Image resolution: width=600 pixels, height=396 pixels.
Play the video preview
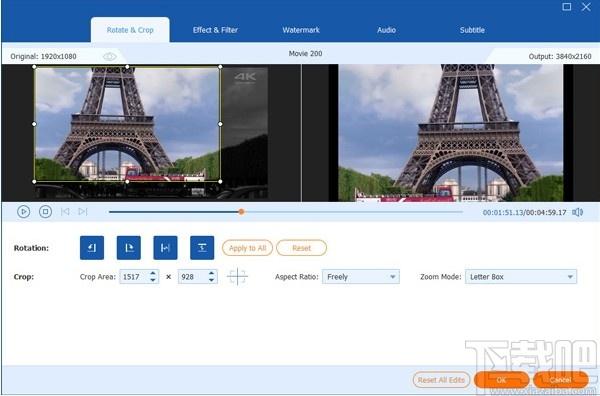(23, 212)
